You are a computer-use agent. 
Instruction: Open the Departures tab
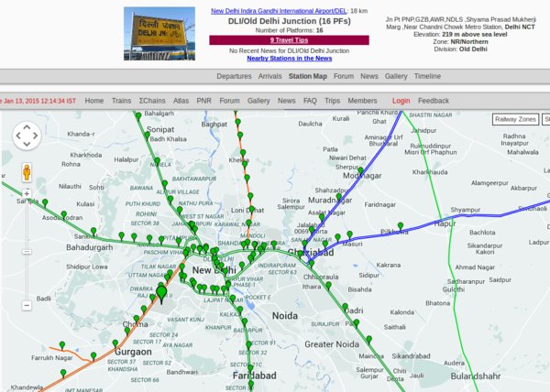click(x=235, y=76)
